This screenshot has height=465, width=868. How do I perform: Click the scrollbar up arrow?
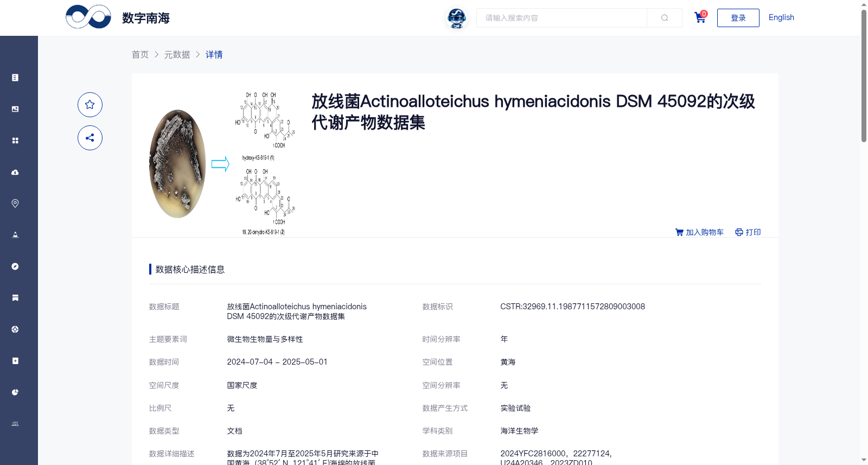point(864,4)
